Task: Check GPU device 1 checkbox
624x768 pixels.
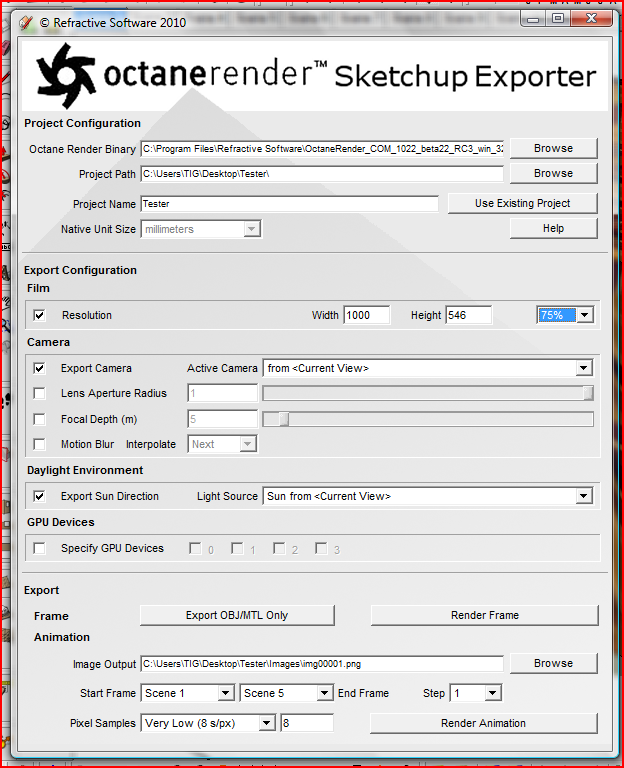Action: click(x=237, y=549)
